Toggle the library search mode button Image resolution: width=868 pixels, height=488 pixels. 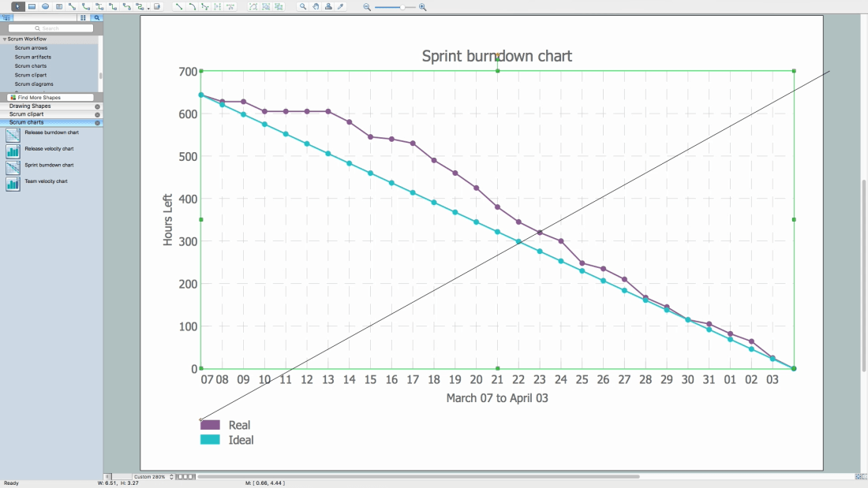97,17
